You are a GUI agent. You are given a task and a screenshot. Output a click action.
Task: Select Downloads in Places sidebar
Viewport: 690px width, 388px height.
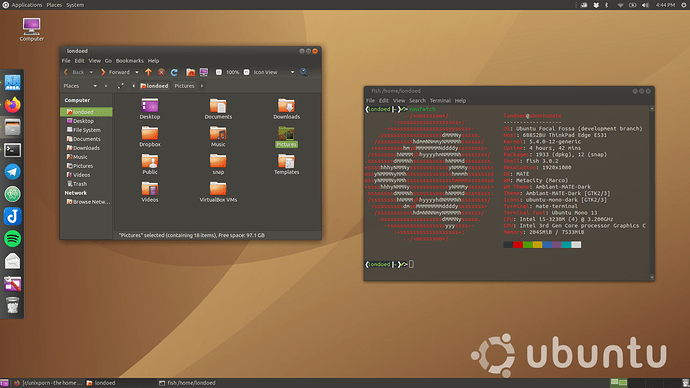86,148
